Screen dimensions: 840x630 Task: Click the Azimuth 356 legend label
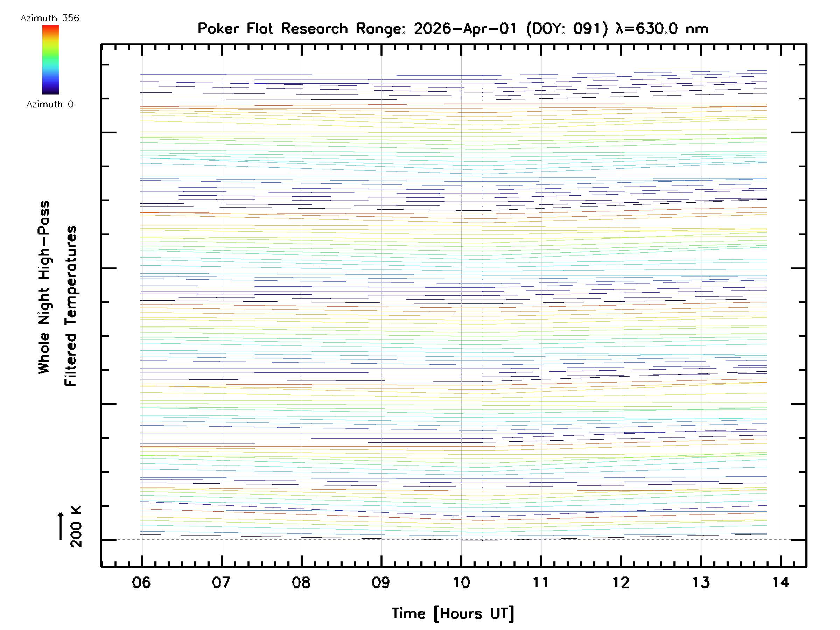(x=50, y=18)
